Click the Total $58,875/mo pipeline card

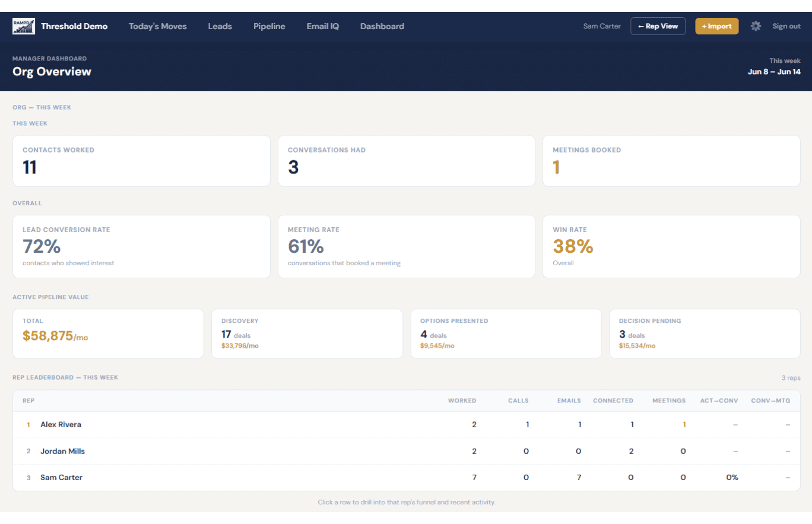pyautogui.click(x=108, y=334)
